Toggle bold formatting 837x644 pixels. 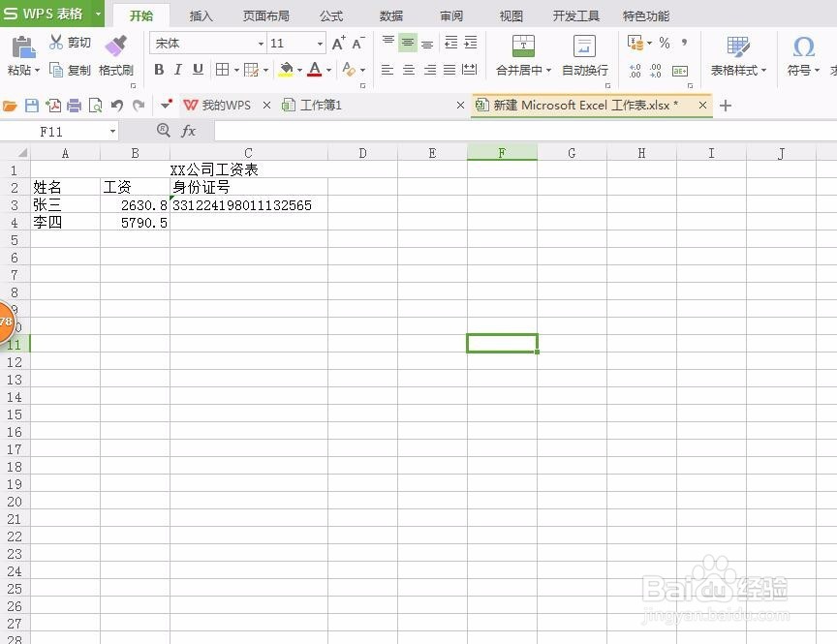click(159, 70)
